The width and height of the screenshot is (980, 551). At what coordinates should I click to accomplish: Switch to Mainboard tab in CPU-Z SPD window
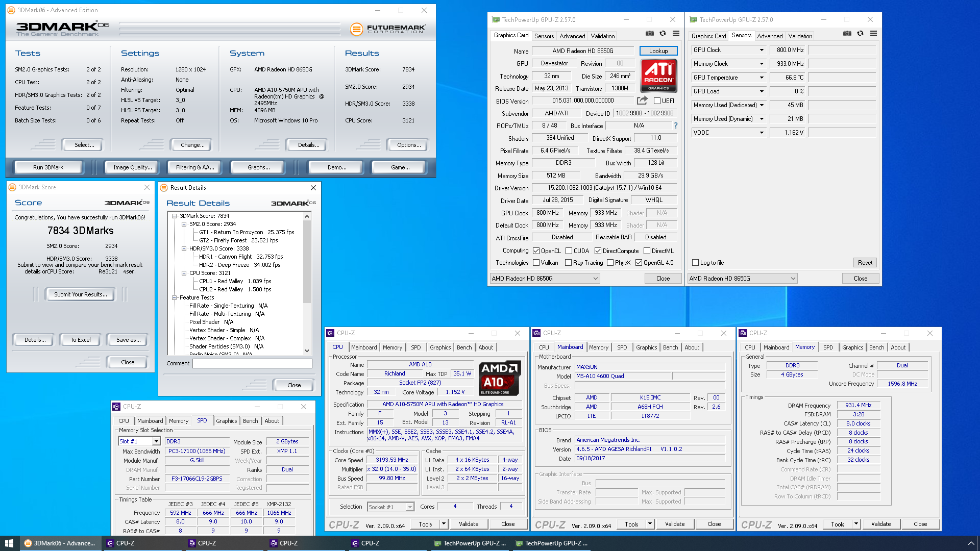[x=150, y=421]
